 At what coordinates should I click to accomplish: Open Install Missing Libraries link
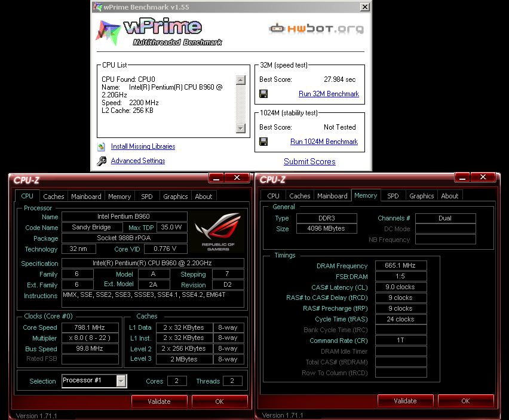tap(143, 146)
